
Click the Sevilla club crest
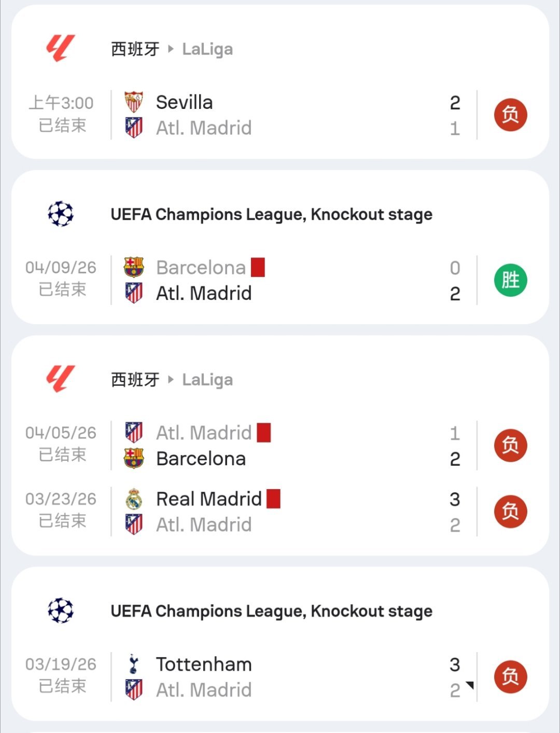134,102
